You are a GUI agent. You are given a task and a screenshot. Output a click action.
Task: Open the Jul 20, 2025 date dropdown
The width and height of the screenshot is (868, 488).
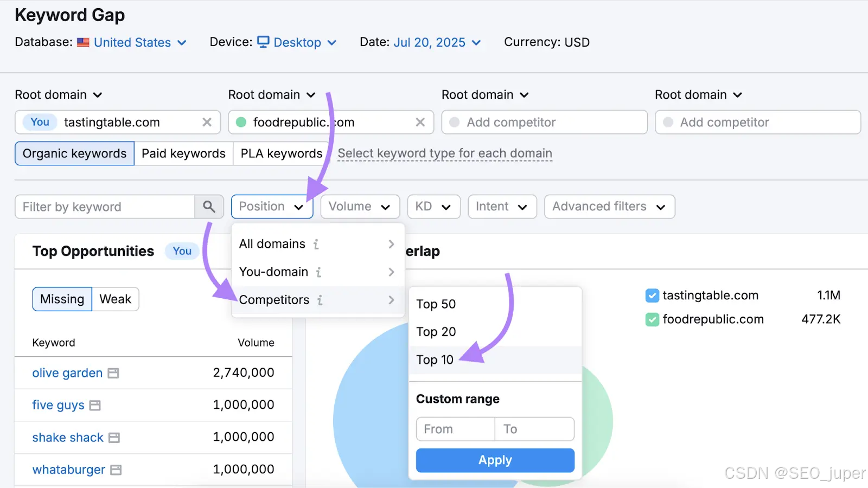tap(437, 42)
